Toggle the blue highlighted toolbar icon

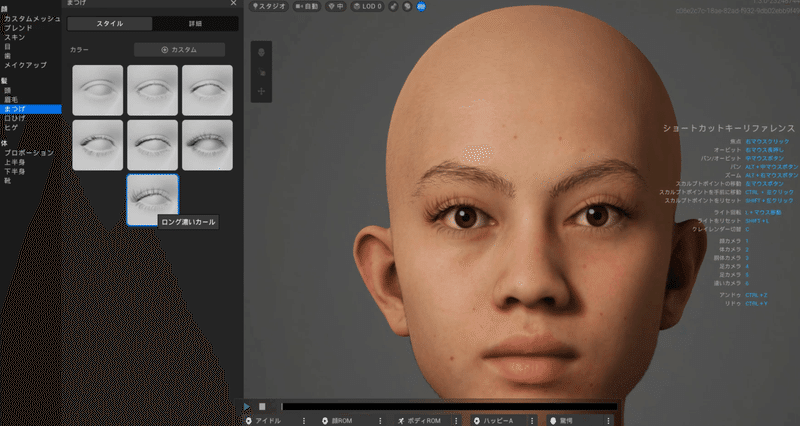[421, 6]
